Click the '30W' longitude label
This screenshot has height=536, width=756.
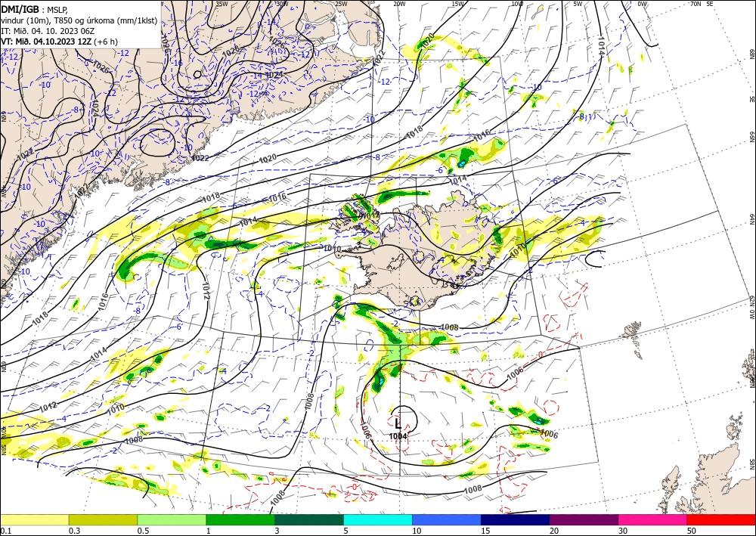click(x=281, y=4)
